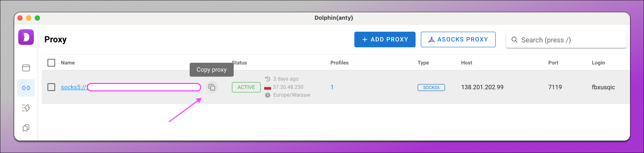This screenshot has height=153, width=644.
Task: Sort by the Host column header
Action: 467,63
